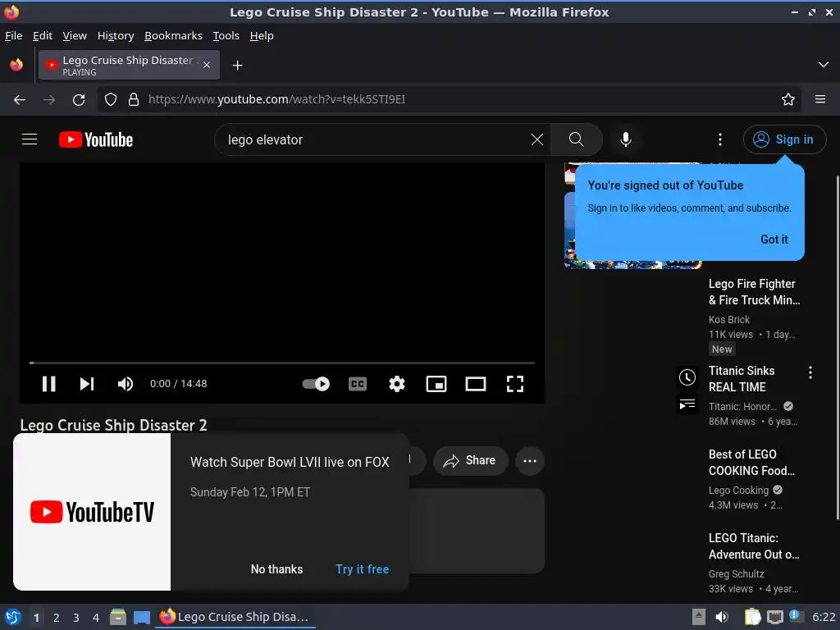The height and width of the screenshot is (630, 840).
Task: Open YouTube settings three-dot menu
Action: [x=720, y=139]
